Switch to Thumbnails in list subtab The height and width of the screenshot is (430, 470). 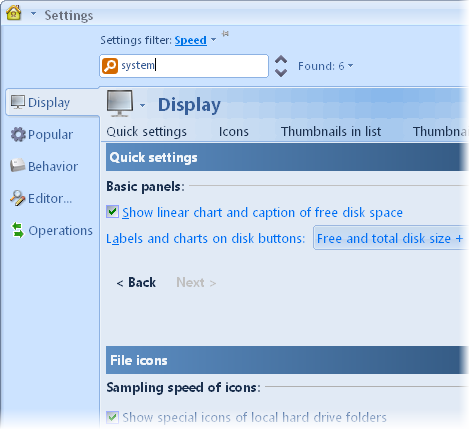[x=331, y=132]
